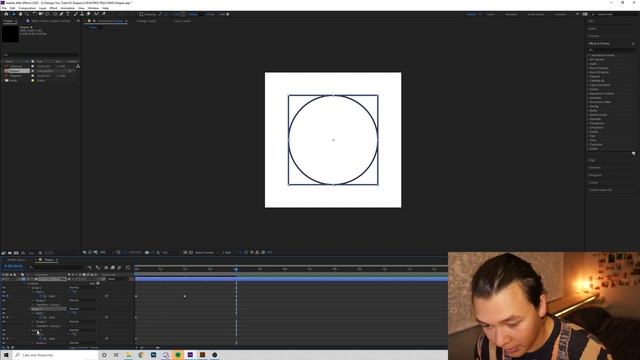Select the Puppet Pin tool

[x=104, y=14]
